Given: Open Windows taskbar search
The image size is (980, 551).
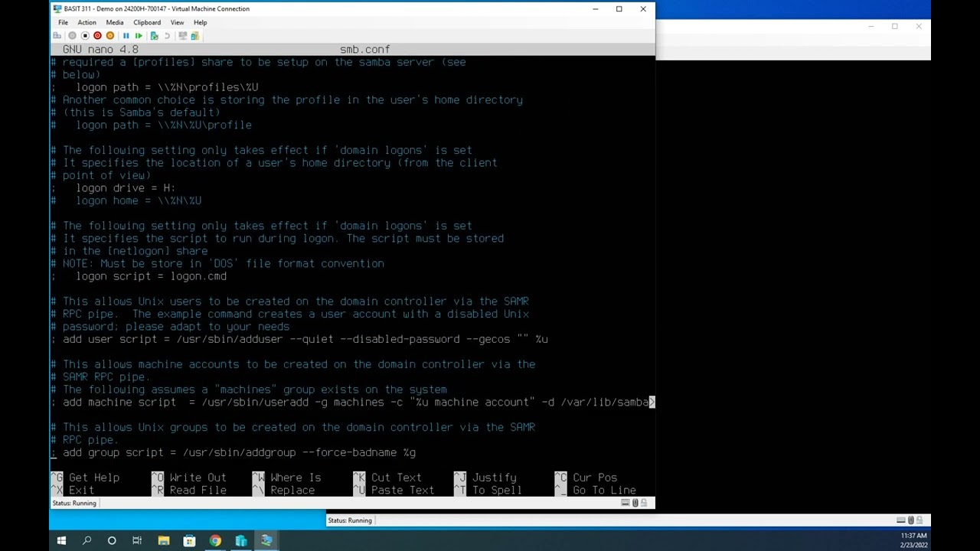Looking at the screenshot, I should tap(87, 541).
